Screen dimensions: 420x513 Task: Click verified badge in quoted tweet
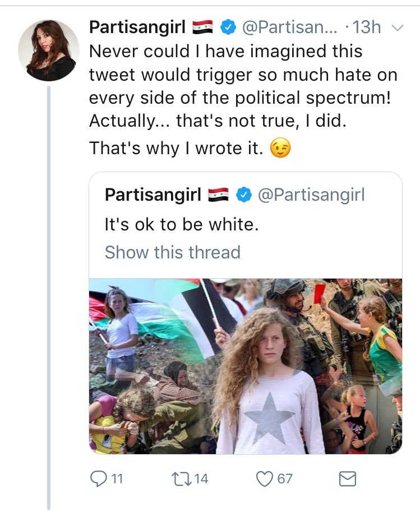[x=244, y=195]
